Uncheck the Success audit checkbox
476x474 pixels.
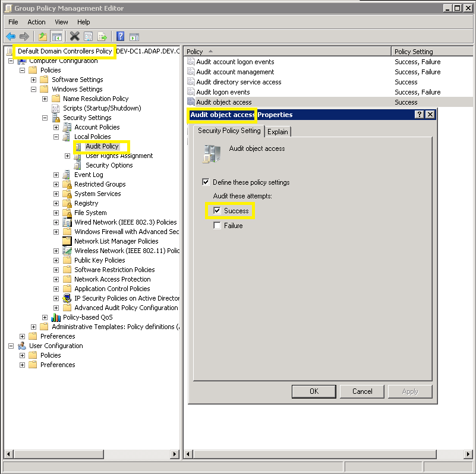pyautogui.click(x=217, y=210)
